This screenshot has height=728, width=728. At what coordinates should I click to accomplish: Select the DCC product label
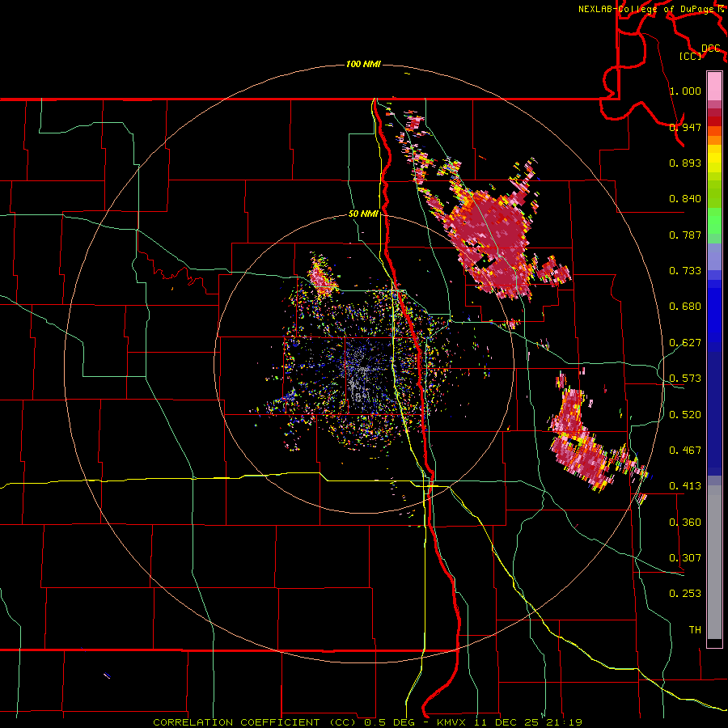click(x=711, y=49)
